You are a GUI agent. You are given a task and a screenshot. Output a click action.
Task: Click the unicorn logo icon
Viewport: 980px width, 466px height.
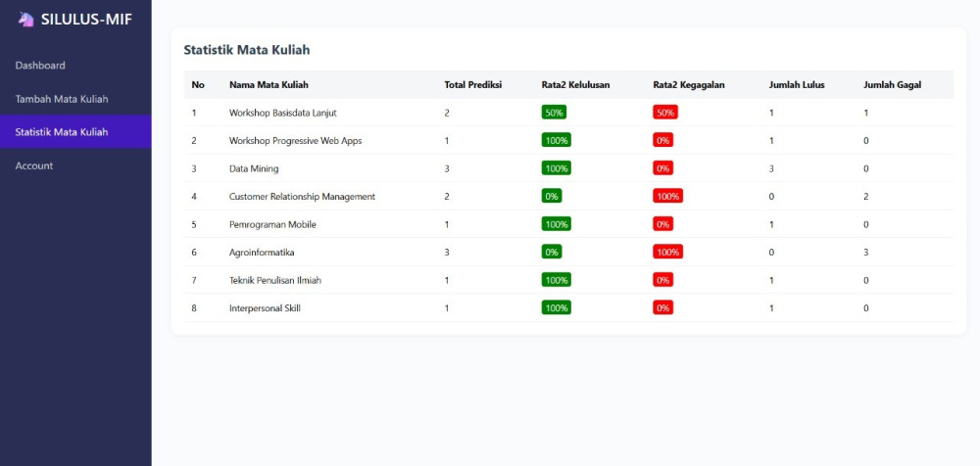coord(25,20)
